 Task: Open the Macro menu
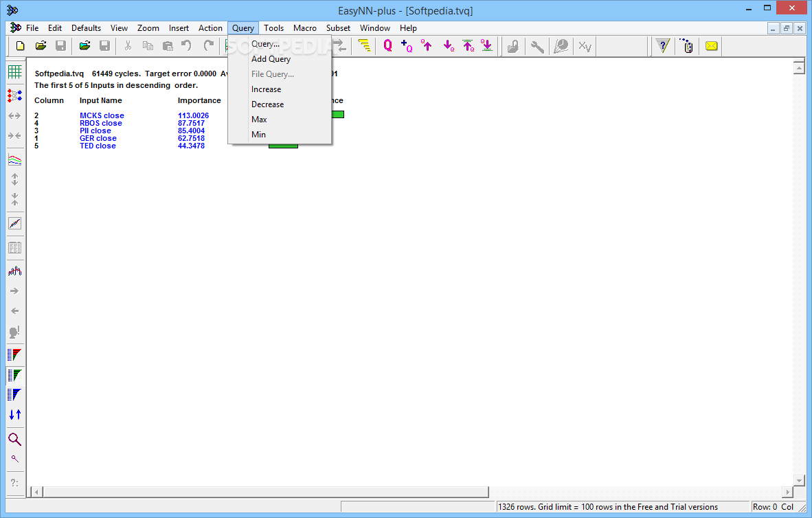(305, 28)
